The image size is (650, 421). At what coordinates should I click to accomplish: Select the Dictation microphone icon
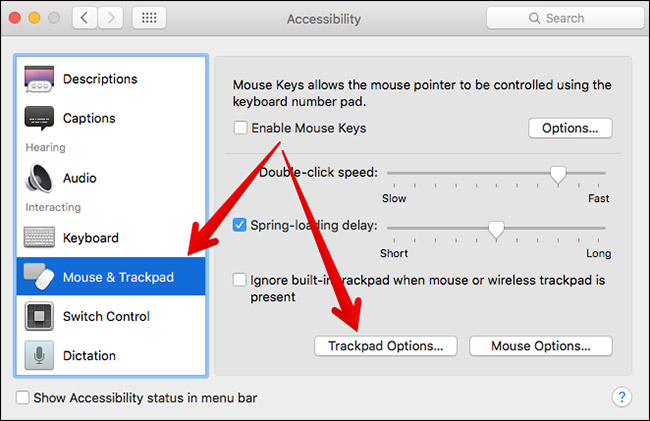click(x=39, y=355)
